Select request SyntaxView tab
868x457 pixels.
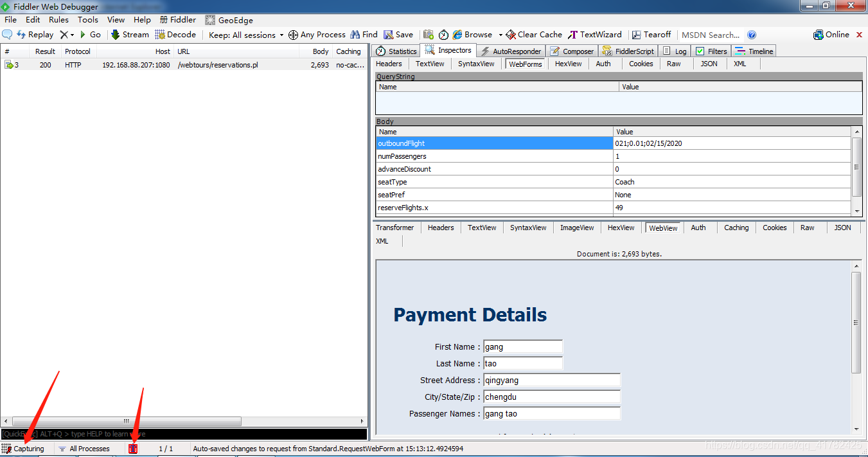click(x=476, y=64)
